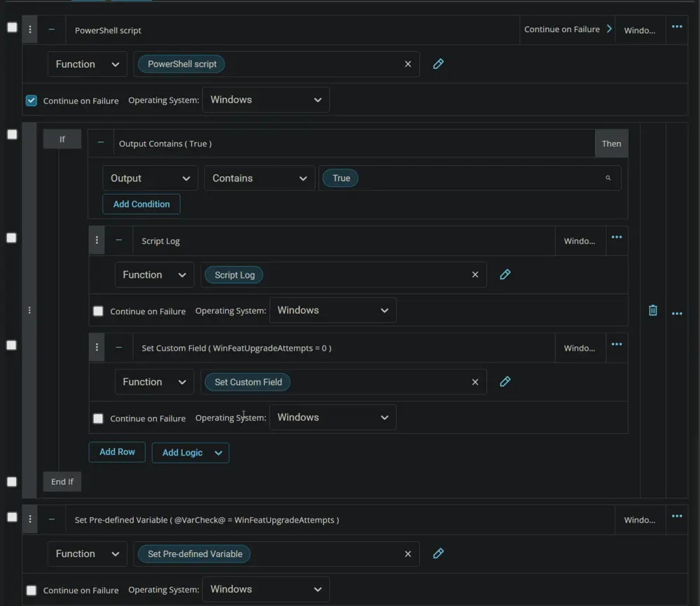Viewport: 700px width, 606px height.
Task: Open the Output condition dropdown
Action: click(x=150, y=178)
